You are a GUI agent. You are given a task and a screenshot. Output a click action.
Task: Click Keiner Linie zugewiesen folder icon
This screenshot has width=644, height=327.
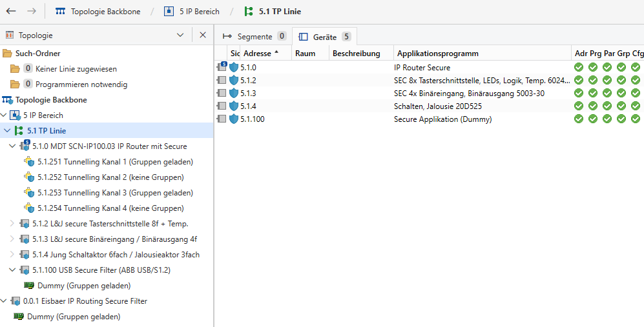[16, 69]
